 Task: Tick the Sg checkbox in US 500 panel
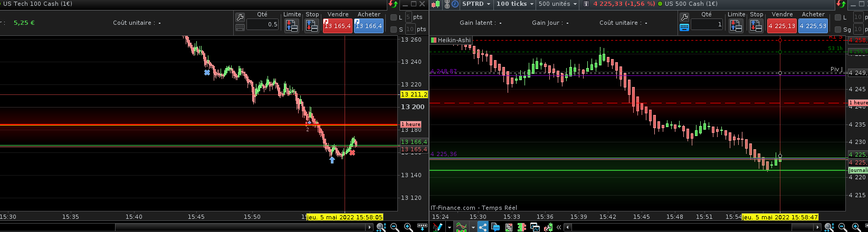tap(838, 30)
